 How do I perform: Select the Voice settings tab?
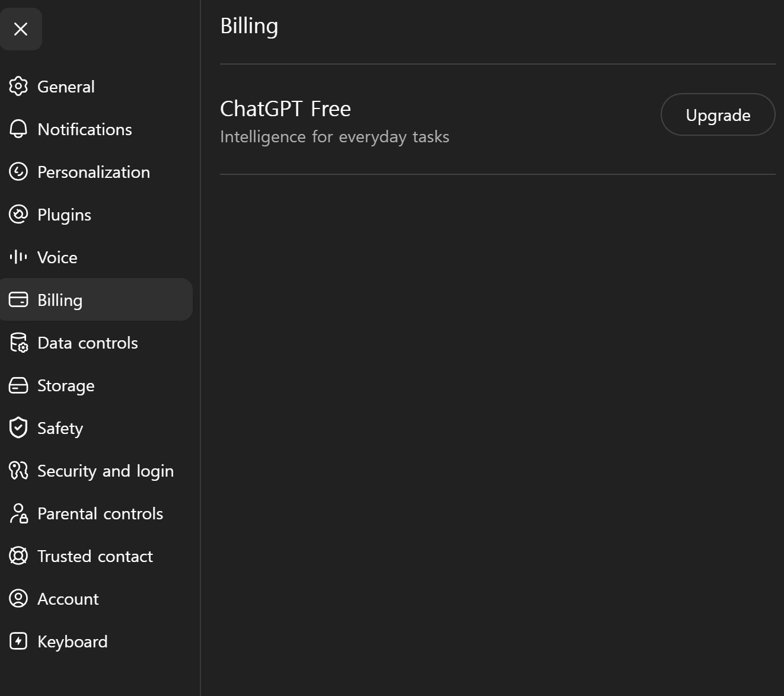[96, 257]
